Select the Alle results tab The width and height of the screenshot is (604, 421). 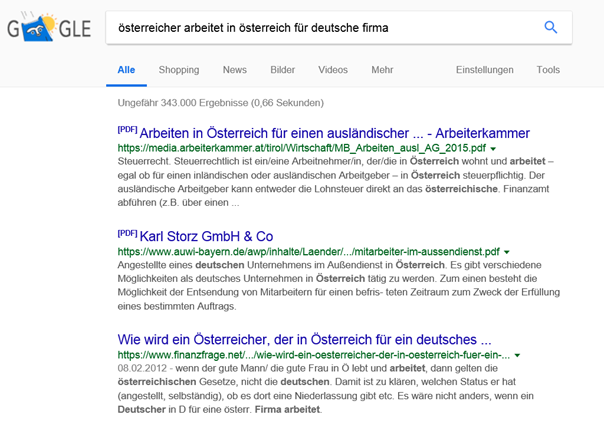tap(126, 70)
